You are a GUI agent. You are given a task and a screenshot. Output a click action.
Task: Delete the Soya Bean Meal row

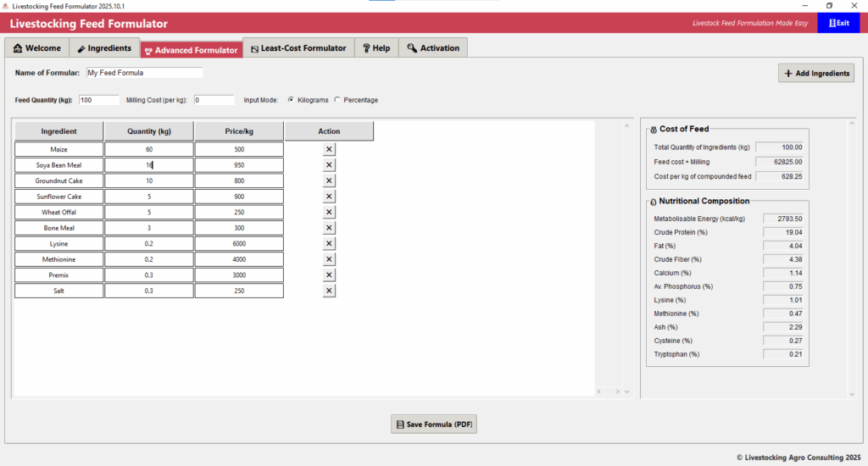[329, 165]
